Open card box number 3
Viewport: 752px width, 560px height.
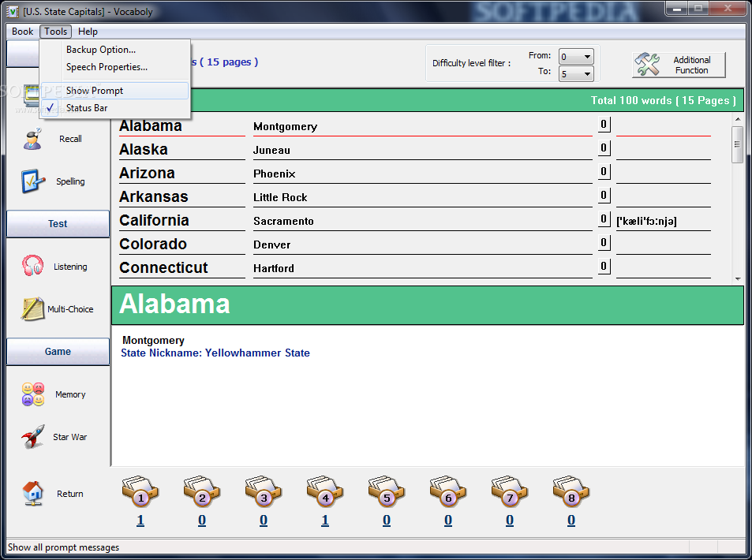(264, 491)
